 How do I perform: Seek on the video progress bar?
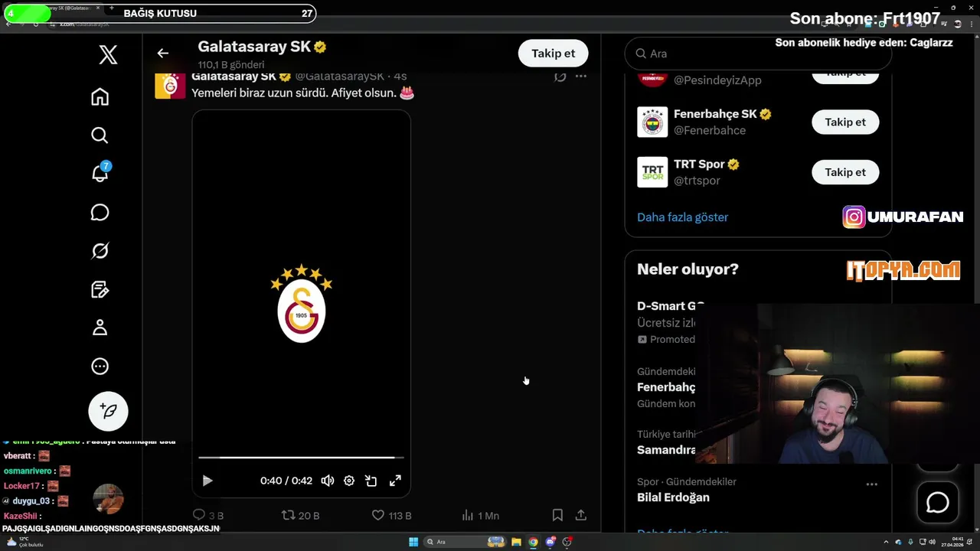pos(301,458)
